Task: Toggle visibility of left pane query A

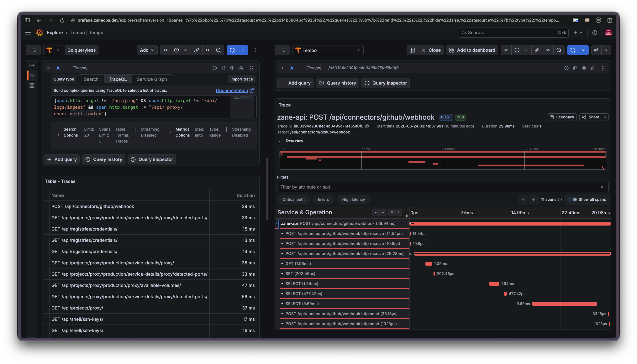Action: tap(232, 68)
